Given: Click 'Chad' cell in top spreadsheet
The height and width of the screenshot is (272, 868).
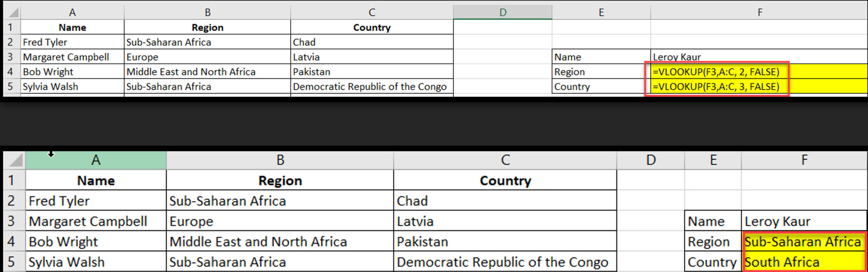Looking at the screenshot, I should click(372, 42).
